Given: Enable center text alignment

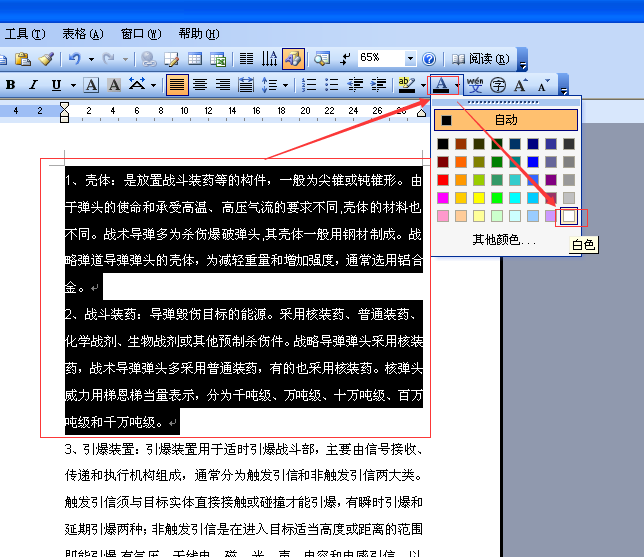Looking at the screenshot, I should [200, 85].
